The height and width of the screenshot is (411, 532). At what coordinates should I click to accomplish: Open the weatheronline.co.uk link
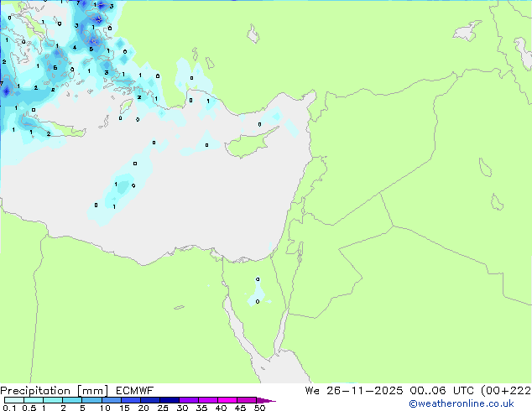coord(461,403)
